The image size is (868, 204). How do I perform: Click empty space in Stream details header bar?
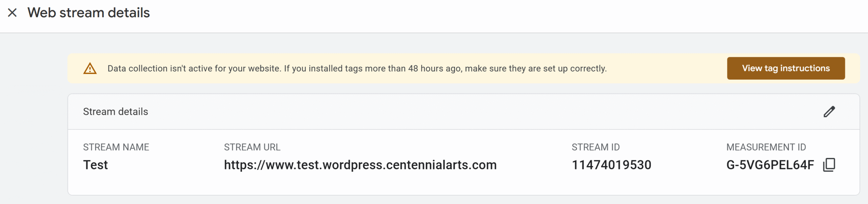pyautogui.click(x=475, y=111)
